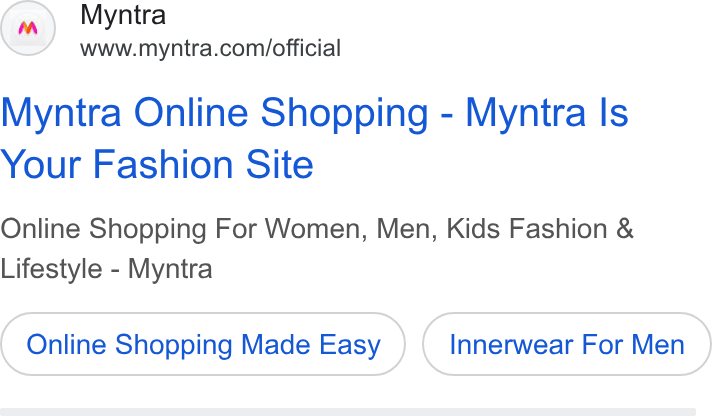Click the gray divider bar at bottom
The width and height of the screenshot is (712, 416).
(x=348, y=412)
